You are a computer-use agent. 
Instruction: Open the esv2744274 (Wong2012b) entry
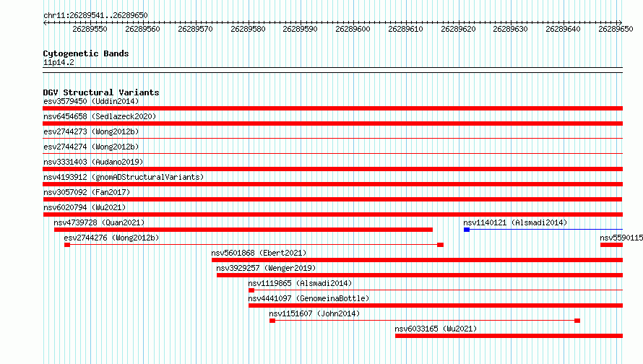coord(91,147)
